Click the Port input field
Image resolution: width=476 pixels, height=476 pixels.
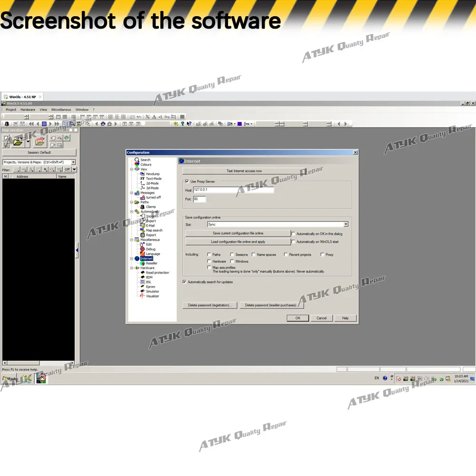(x=199, y=199)
